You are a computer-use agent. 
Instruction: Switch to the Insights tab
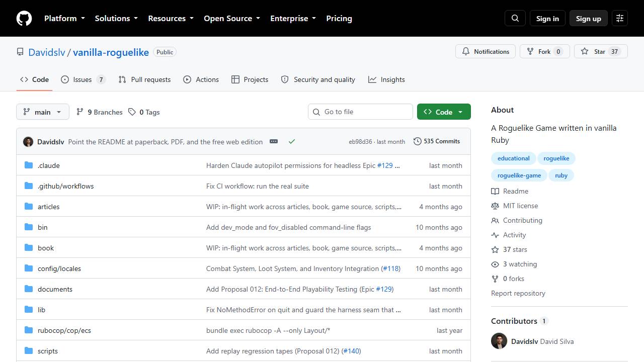point(386,79)
